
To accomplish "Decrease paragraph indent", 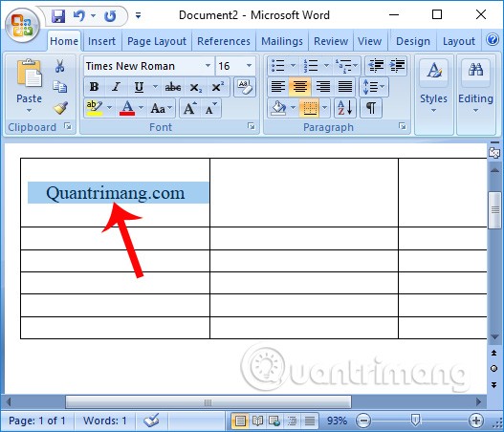I will (376, 66).
